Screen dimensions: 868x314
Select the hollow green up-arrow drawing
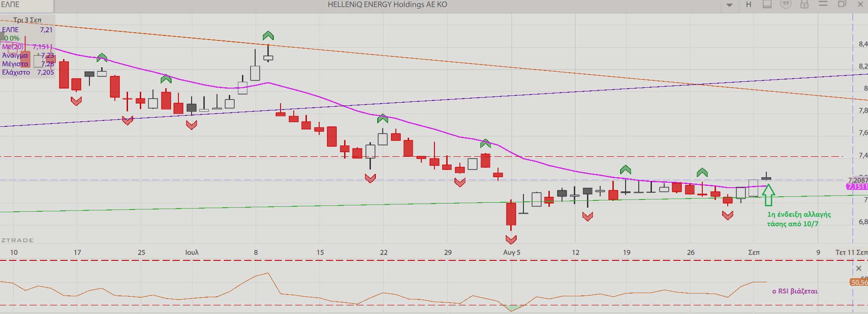768,195
